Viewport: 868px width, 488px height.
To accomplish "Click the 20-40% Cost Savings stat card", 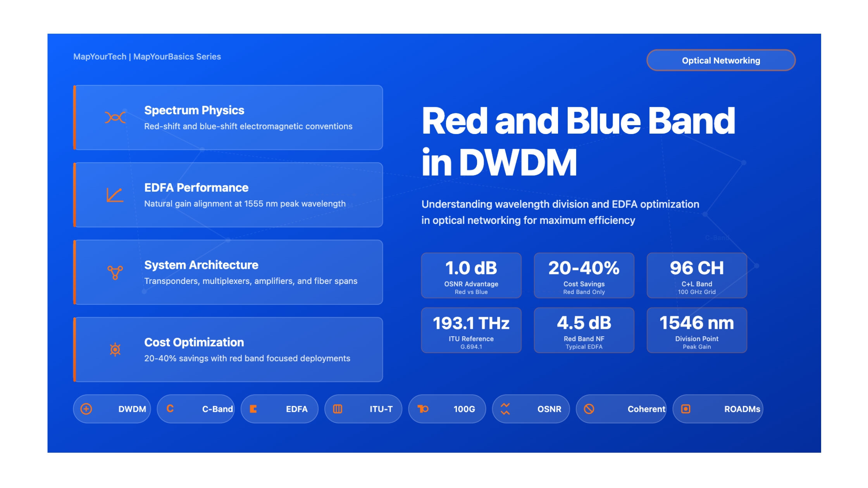I will coord(584,275).
